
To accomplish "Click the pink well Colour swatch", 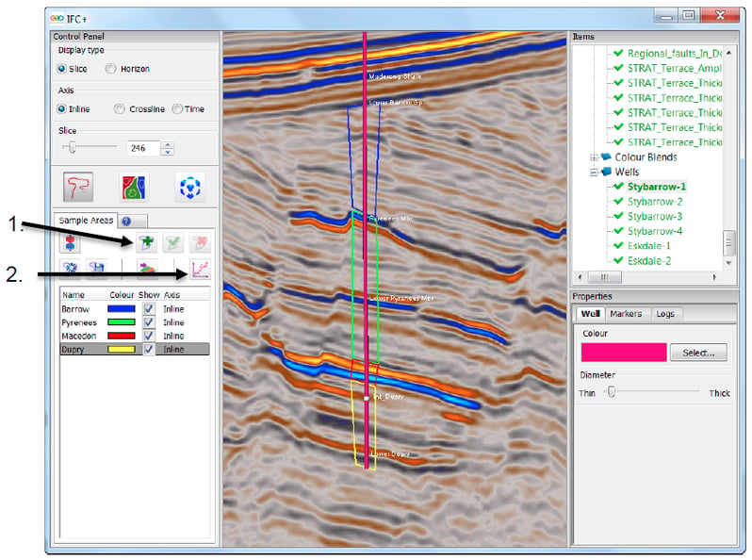I will click(624, 353).
